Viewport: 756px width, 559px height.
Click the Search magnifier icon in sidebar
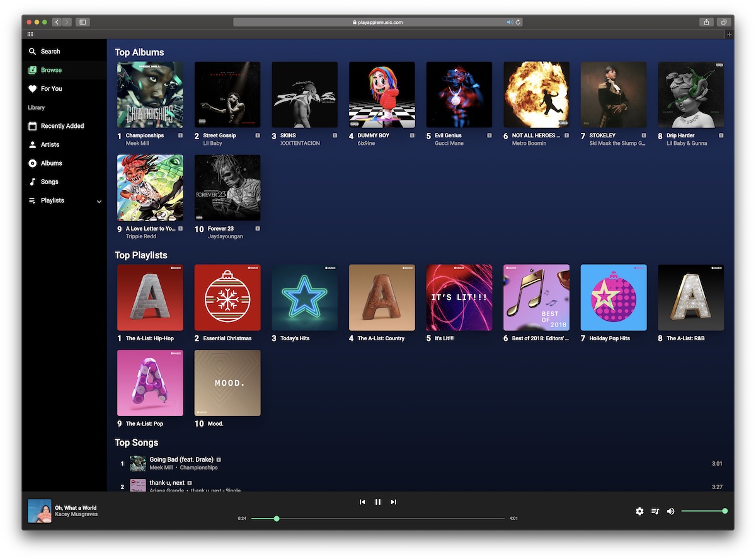coord(32,52)
